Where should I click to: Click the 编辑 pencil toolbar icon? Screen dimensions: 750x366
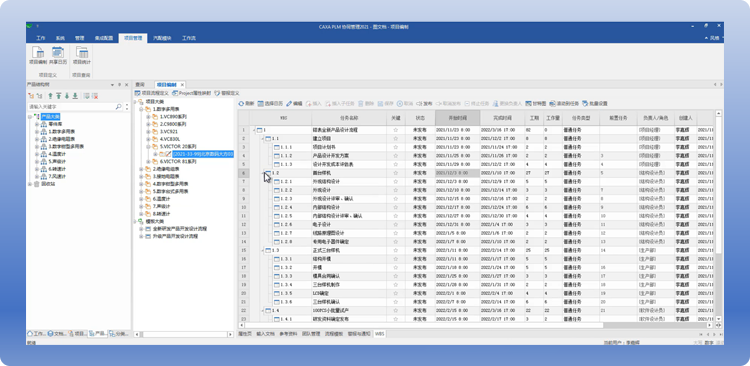click(294, 103)
